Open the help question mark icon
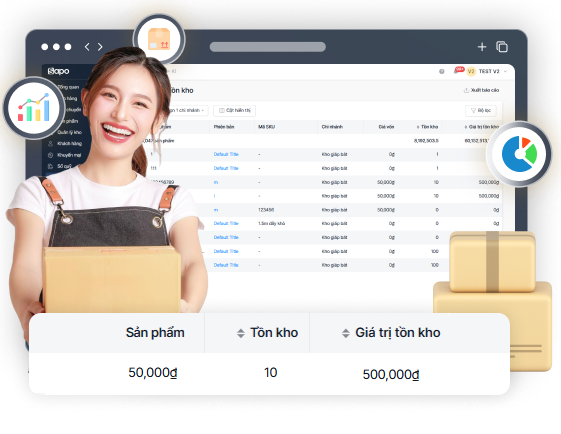The height and width of the screenshot is (434, 561). [442, 72]
